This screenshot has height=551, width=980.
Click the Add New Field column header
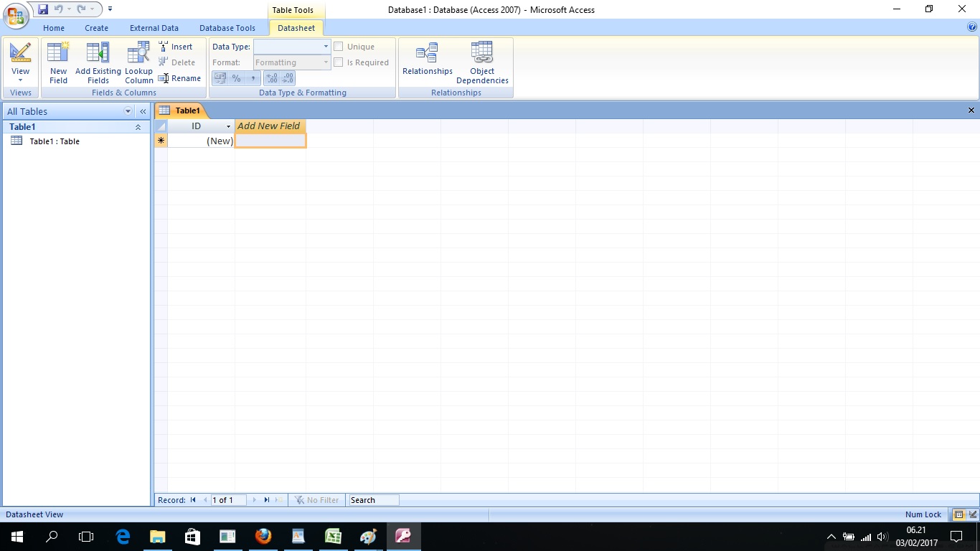[270, 126]
